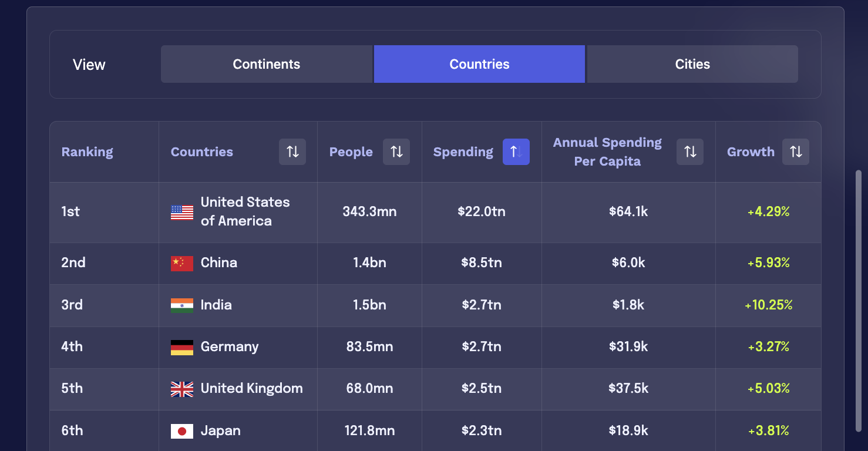Select the United Kingdom country name

coord(252,388)
